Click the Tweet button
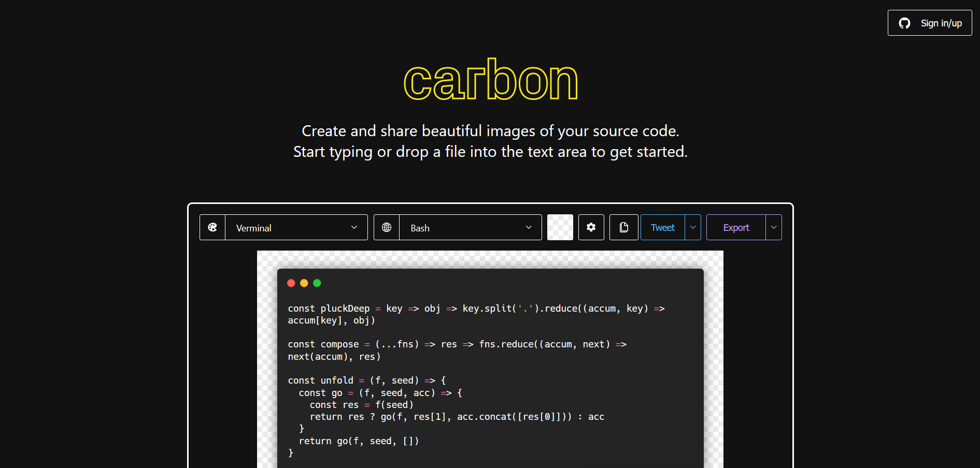 click(x=663, y=227)
